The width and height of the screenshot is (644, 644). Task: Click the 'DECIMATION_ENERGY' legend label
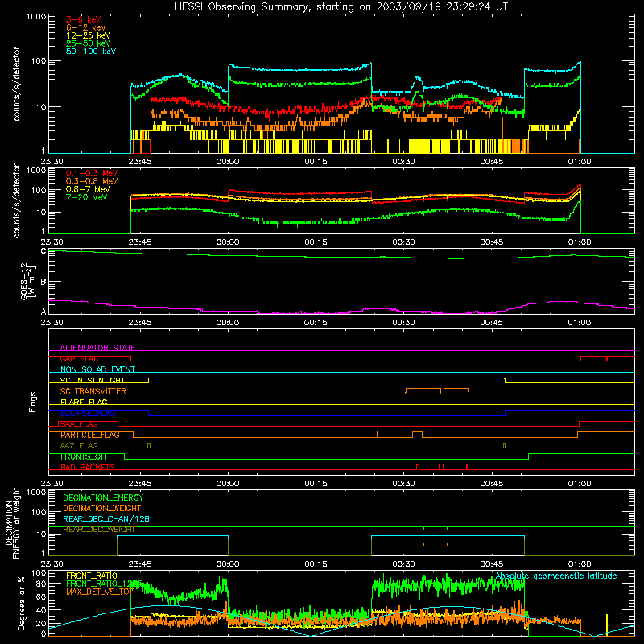point(103,497)
